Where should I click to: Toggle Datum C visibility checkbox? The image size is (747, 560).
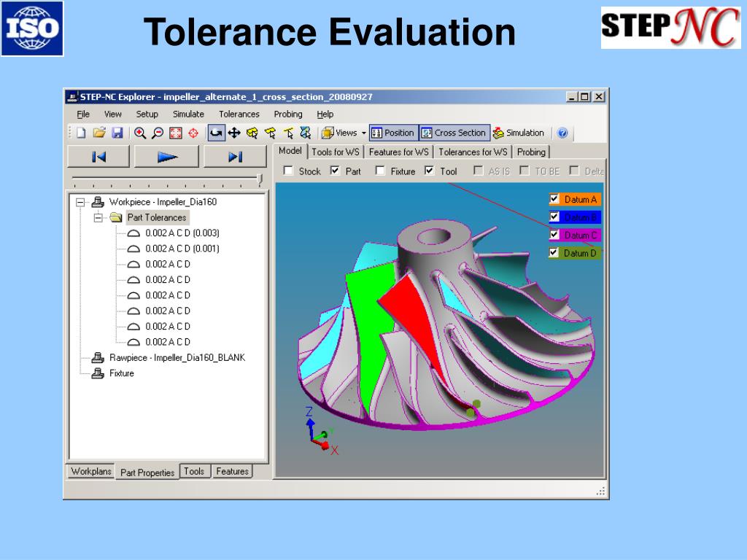point(554,234)
